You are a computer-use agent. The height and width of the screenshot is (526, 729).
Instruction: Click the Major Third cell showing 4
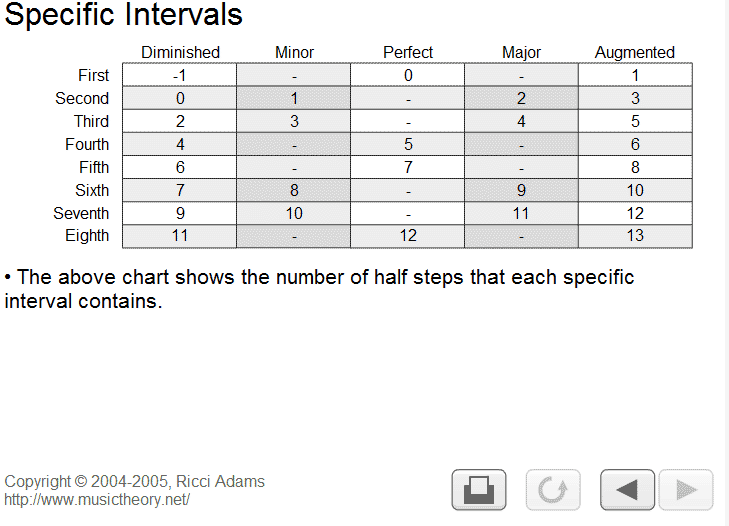click(x=521, y=121)
